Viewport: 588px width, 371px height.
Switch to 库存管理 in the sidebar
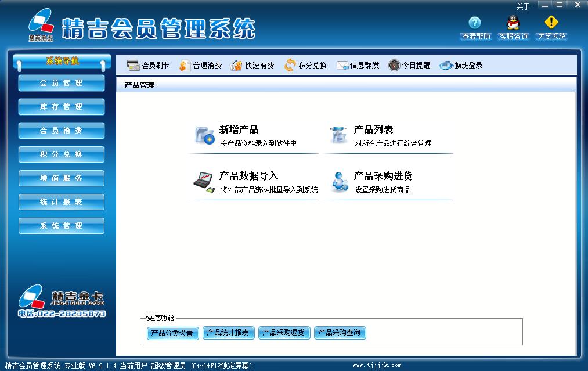(x=62, y=107)
